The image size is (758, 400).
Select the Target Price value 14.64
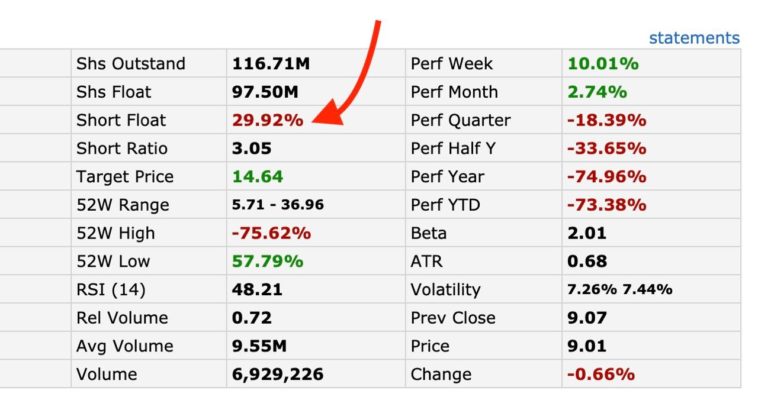point(257,177)
